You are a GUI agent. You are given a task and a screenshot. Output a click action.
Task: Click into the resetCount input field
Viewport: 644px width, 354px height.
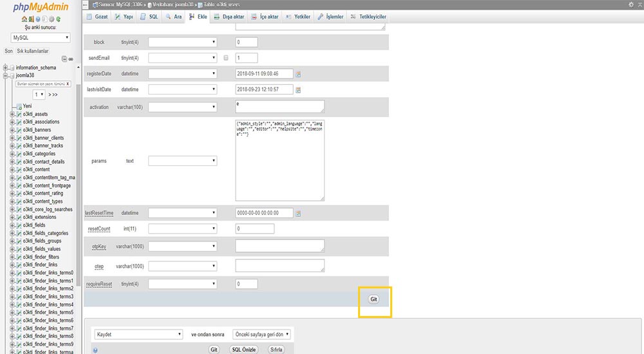[255, 228]
